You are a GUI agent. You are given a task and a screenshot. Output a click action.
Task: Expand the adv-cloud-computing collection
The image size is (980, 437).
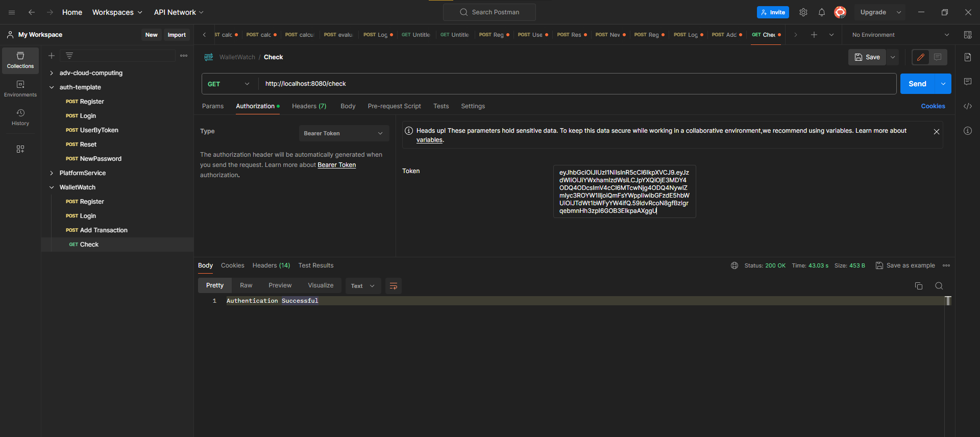pos(52,73)
